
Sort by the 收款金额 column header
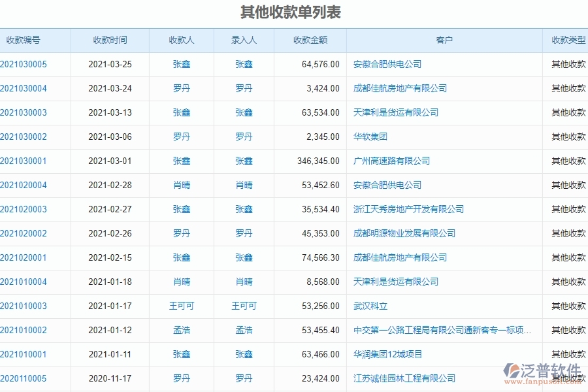(312, 40)
